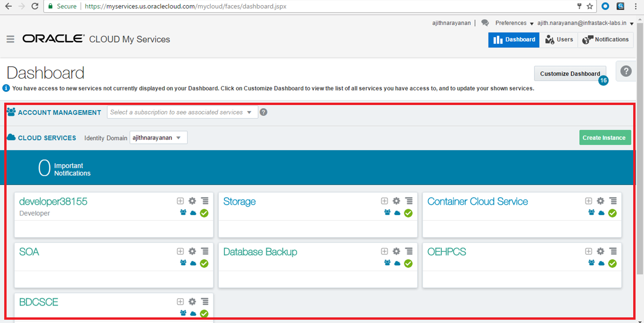
Task: Click the help question mark beside Customize Dashboard
Action: [626, 71]
